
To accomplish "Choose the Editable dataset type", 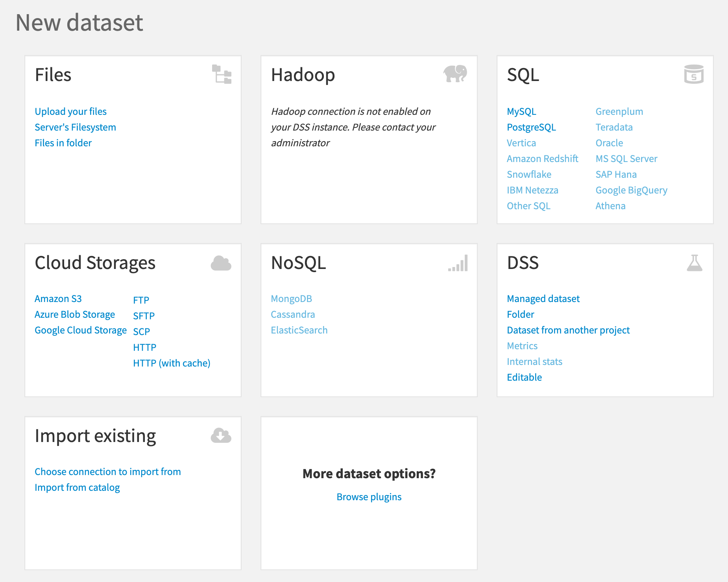I will click(x=524, y=378).
